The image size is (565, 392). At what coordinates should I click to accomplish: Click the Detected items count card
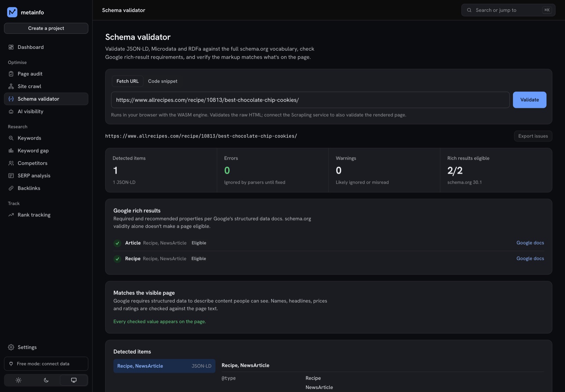coord(161,170)
